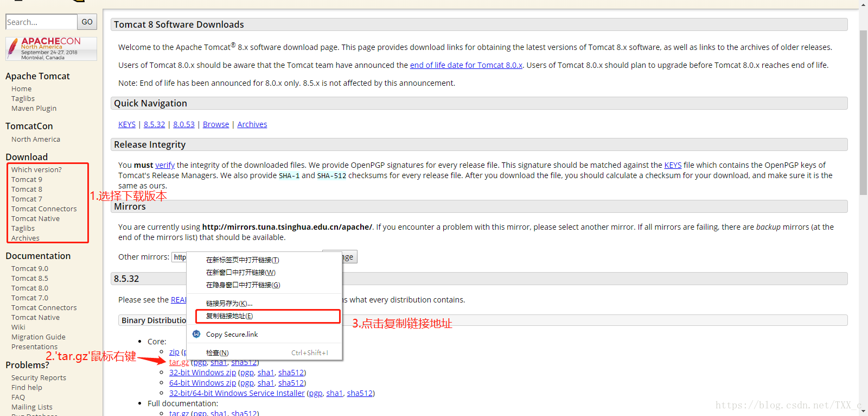Open Tomcat 8.0 documentation link
Viewport: 868px width, 416px height.
[30, 288]
